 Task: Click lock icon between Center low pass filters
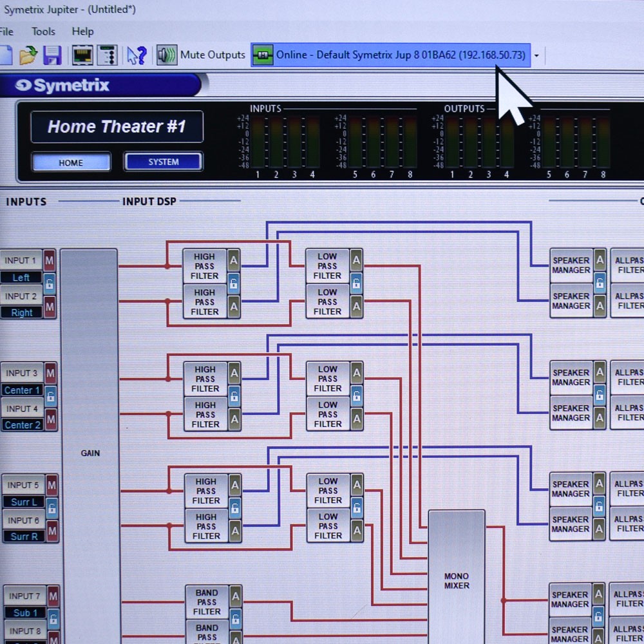pyautogui.click(x=357, y=395)
